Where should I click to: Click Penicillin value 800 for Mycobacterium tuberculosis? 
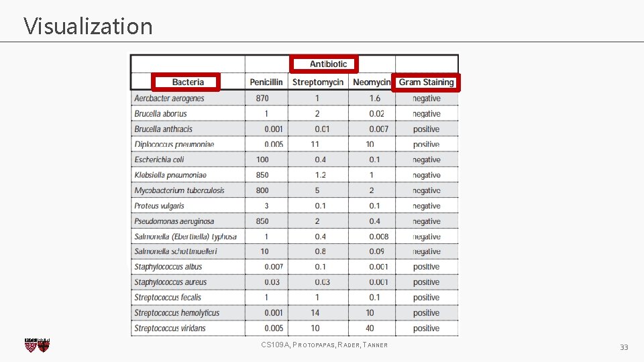tap(262, 190)
